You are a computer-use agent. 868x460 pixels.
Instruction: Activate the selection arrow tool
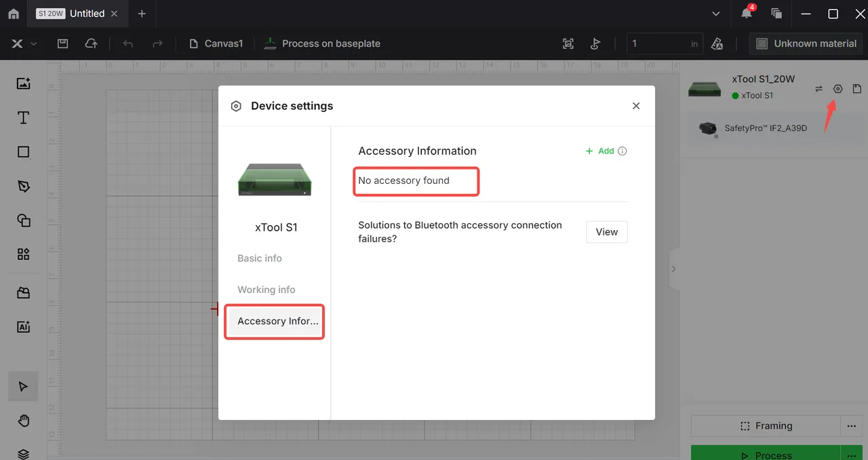(x=24, y=386)
